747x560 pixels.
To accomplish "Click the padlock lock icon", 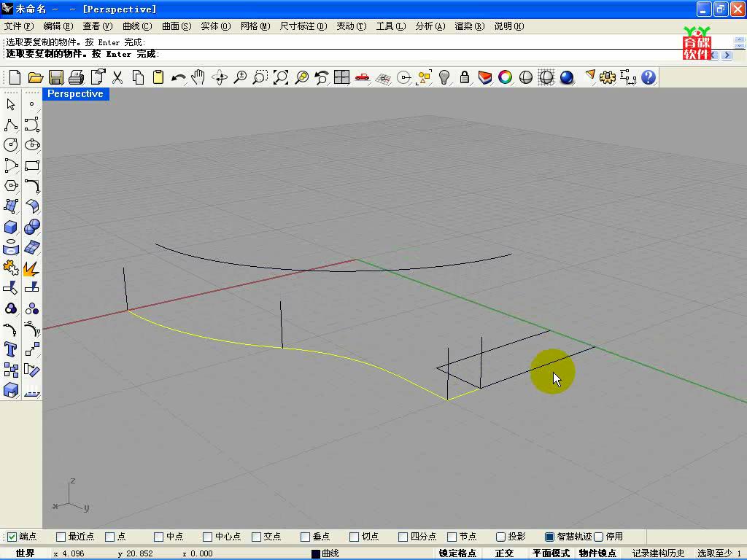I will coord(465,77).
